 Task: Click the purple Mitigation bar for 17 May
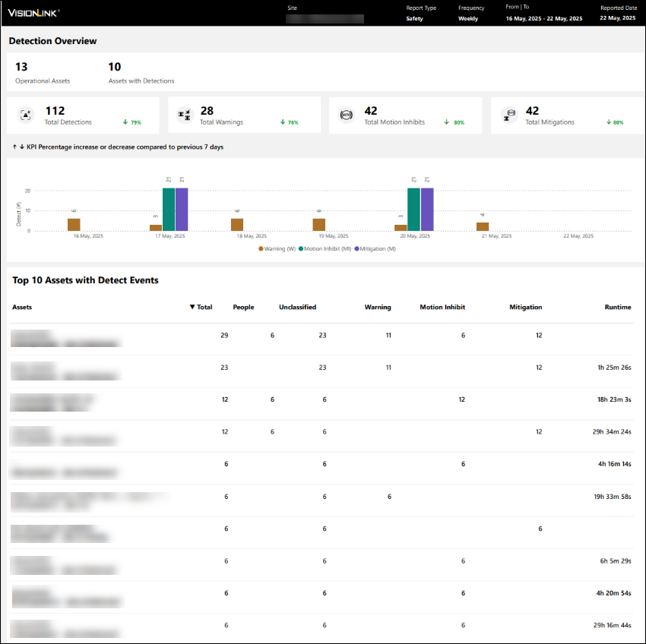click(x=182, y=210)
